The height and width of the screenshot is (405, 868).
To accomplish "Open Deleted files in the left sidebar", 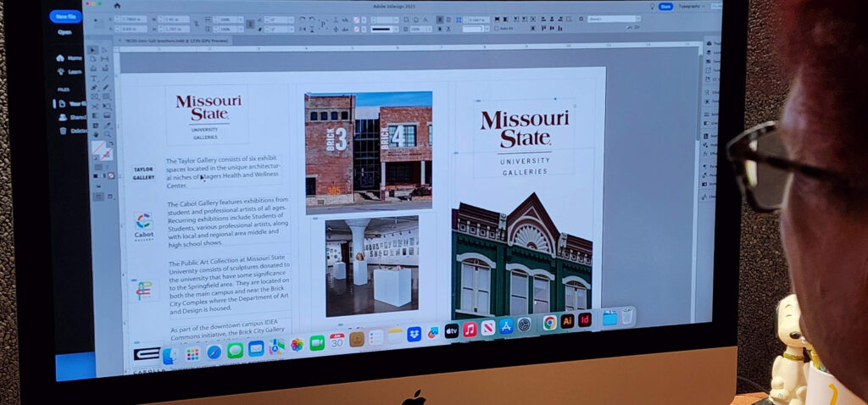I will tap(74, 131).
